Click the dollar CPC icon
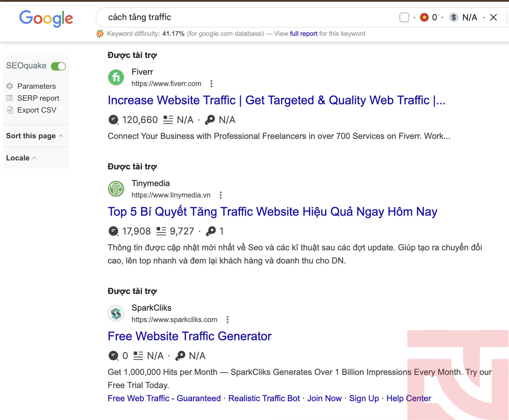 (x=454, y=17)
